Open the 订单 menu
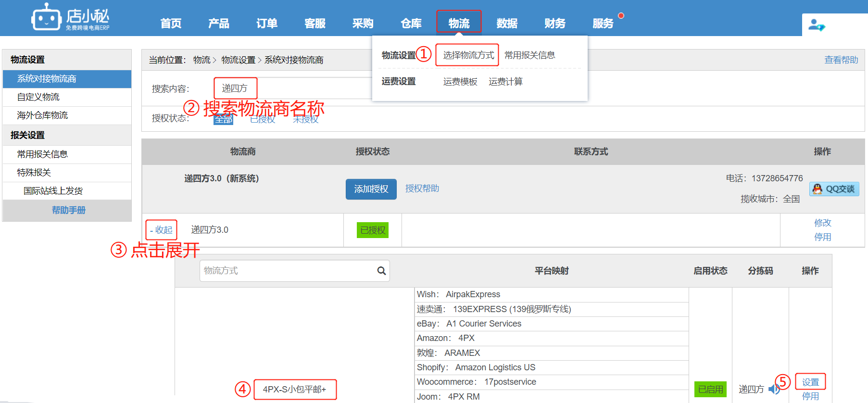 tap(267, 23)
